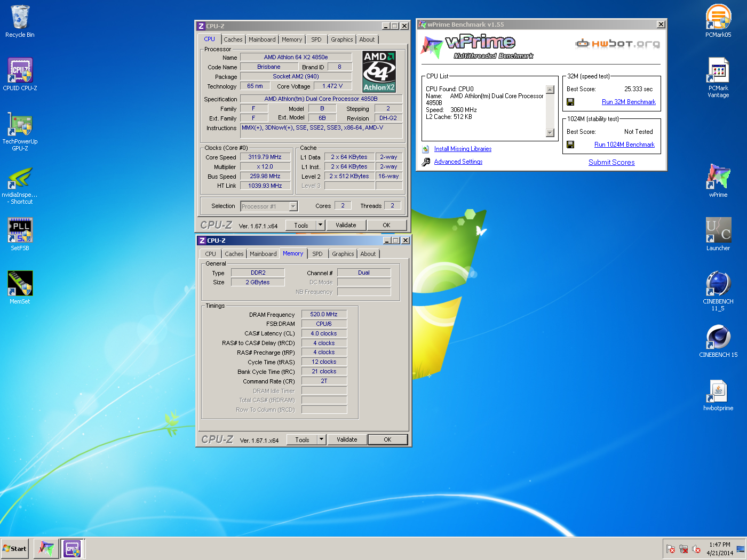747x560 pixels.
Task: Click CPU-Z icon in the taskbar
Action: 72,548
